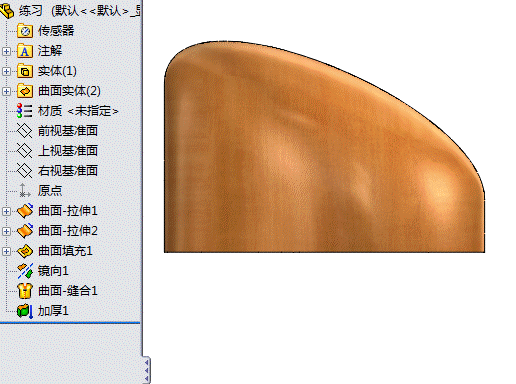This screenshot has width=516, height=384.
Task: Select the 右视基准面 label
Action: pyautogui.click(x=68, y=171)
